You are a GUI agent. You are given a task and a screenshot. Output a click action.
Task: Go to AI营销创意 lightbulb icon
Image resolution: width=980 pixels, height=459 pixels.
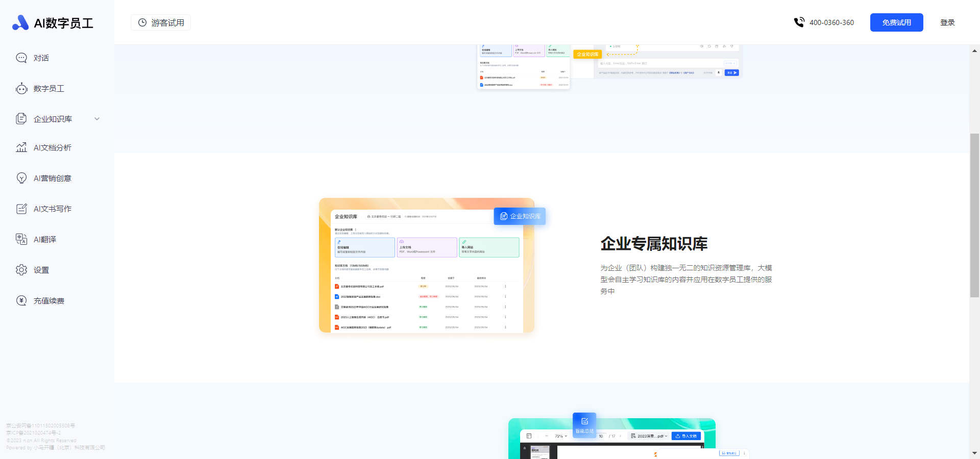(21, 178)
